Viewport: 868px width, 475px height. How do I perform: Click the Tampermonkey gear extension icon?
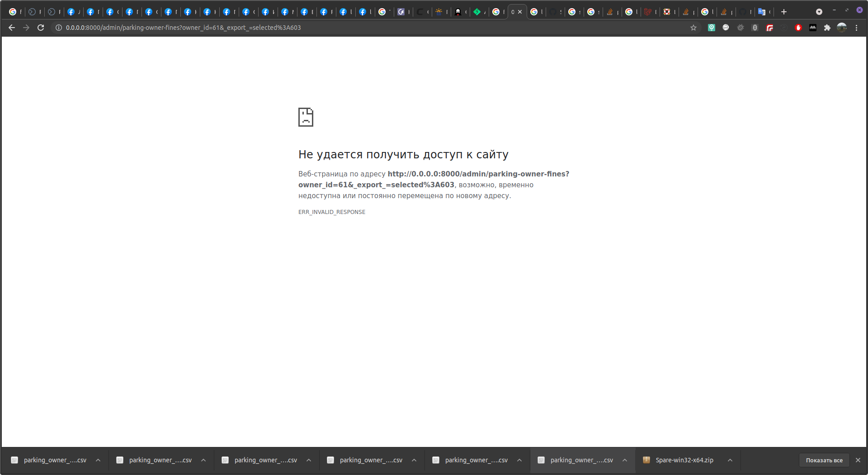tap(741, 28)
